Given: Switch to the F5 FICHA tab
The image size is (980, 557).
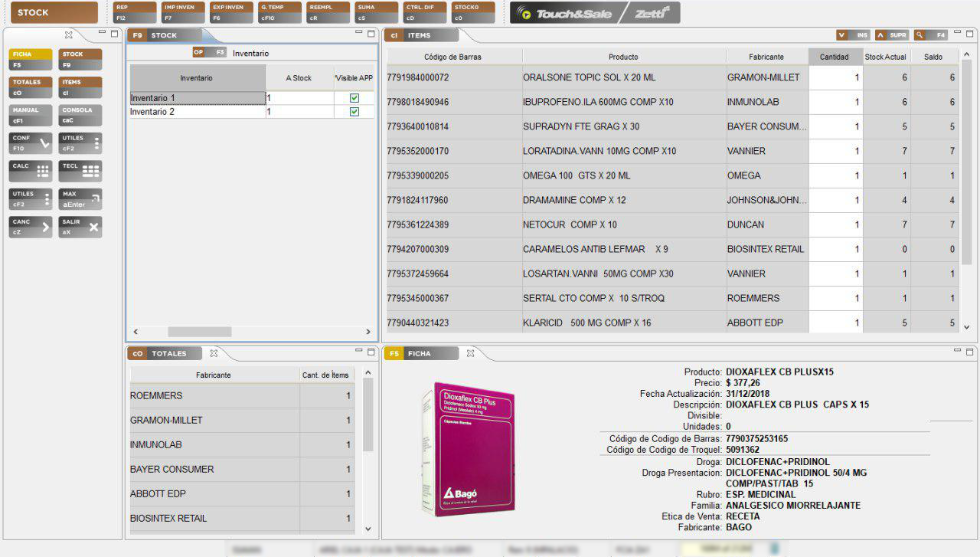Looking at the screenshot, I should tap(420, 353).
